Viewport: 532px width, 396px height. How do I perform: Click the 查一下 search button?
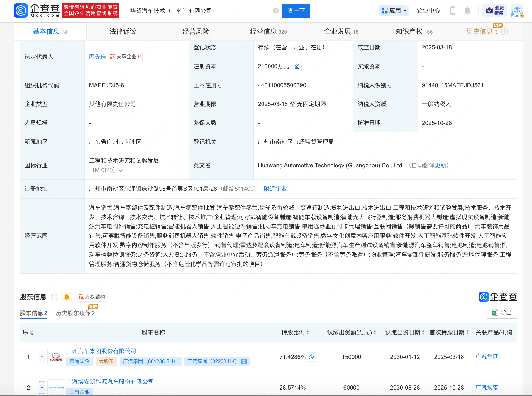point(296,11)
